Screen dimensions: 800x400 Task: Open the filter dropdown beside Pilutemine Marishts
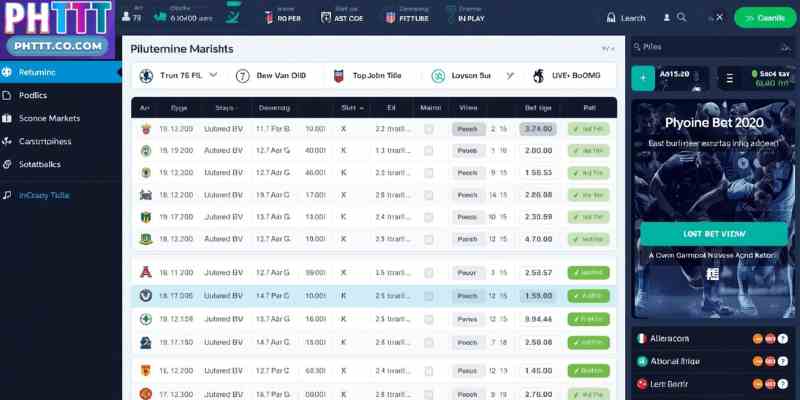[608, 49]
